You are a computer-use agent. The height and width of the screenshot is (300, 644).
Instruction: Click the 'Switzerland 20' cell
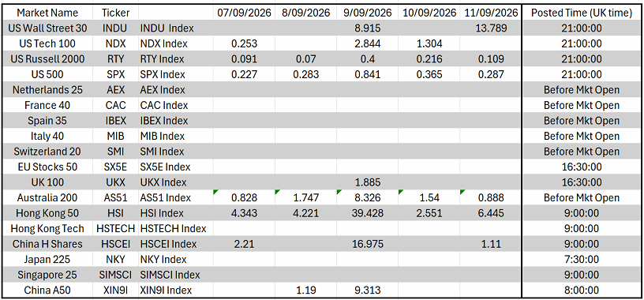(47, 152)
